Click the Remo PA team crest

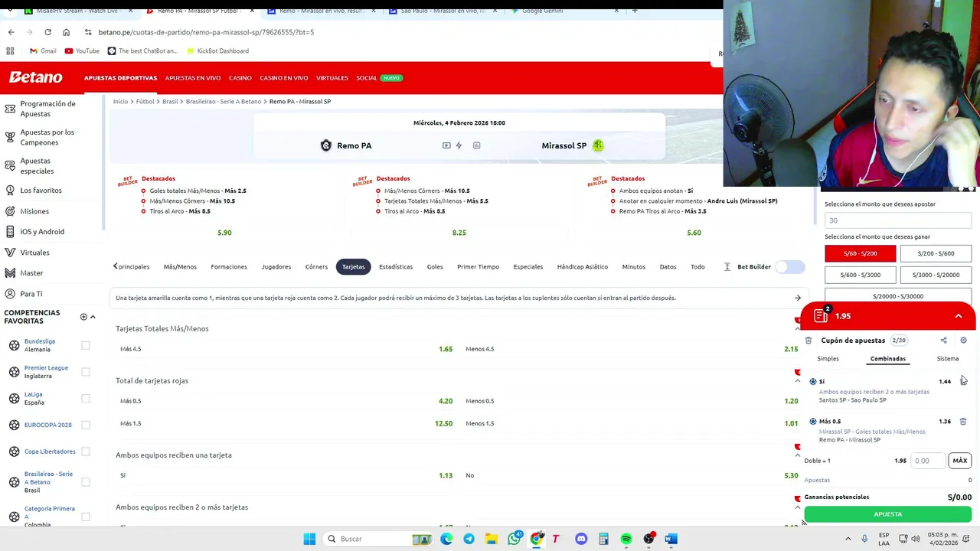point(326,145)
